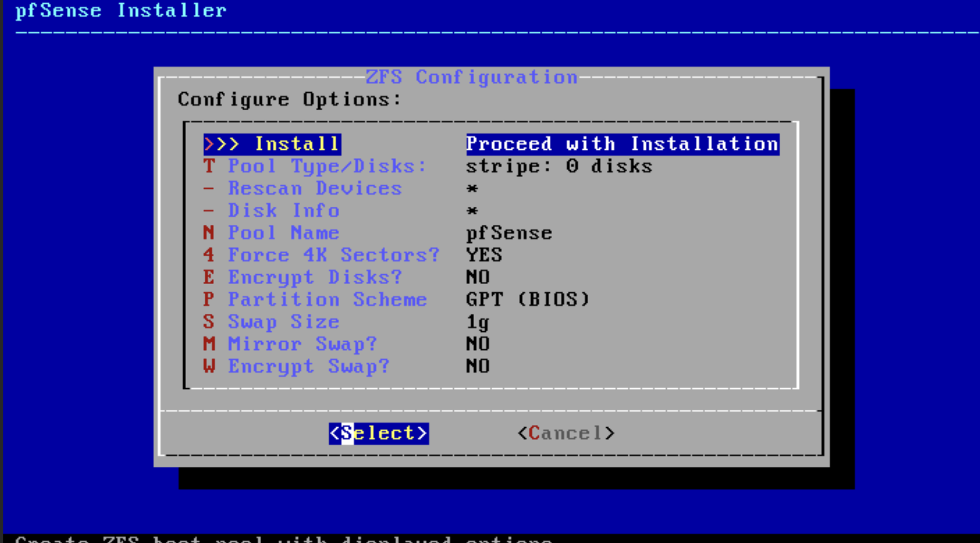Select the Install menu entry
Viewport: 980px width, 543px height.
pyautogui.click(x=272, y=144)
